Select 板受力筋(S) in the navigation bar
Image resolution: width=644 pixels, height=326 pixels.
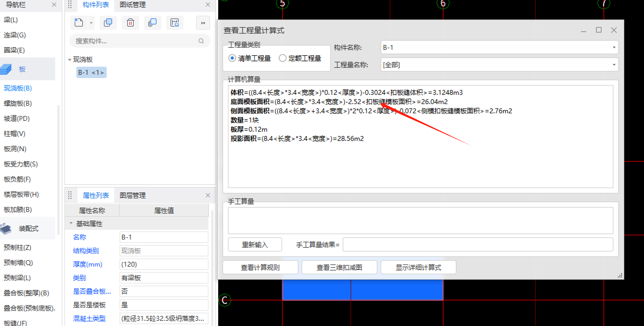pyautogui.click(x=21, y=164)
